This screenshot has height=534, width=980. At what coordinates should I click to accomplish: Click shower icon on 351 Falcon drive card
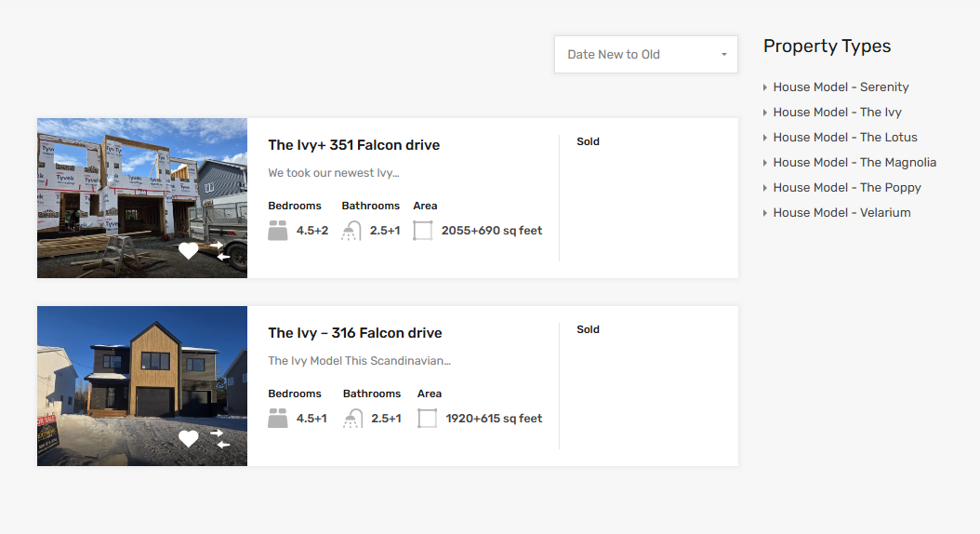[351, 231]
